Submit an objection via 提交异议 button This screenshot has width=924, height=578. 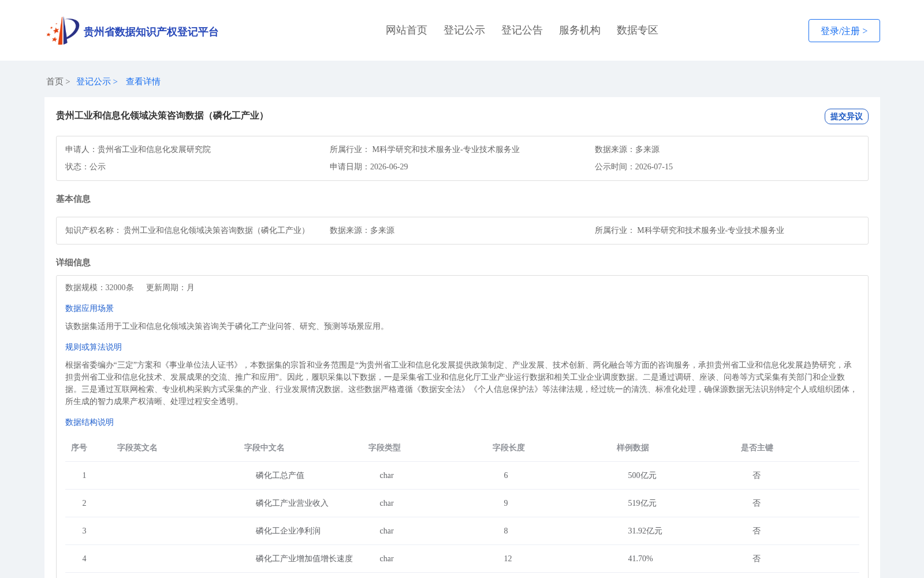(847, 116)
